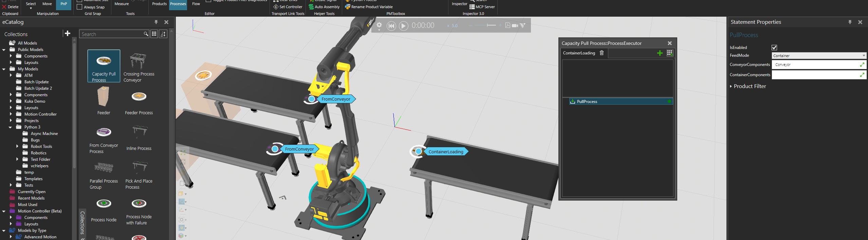Delete the ContainerLoading routine with the trash icon
Viewport: 868px width, 240px height.
[602, 53]
